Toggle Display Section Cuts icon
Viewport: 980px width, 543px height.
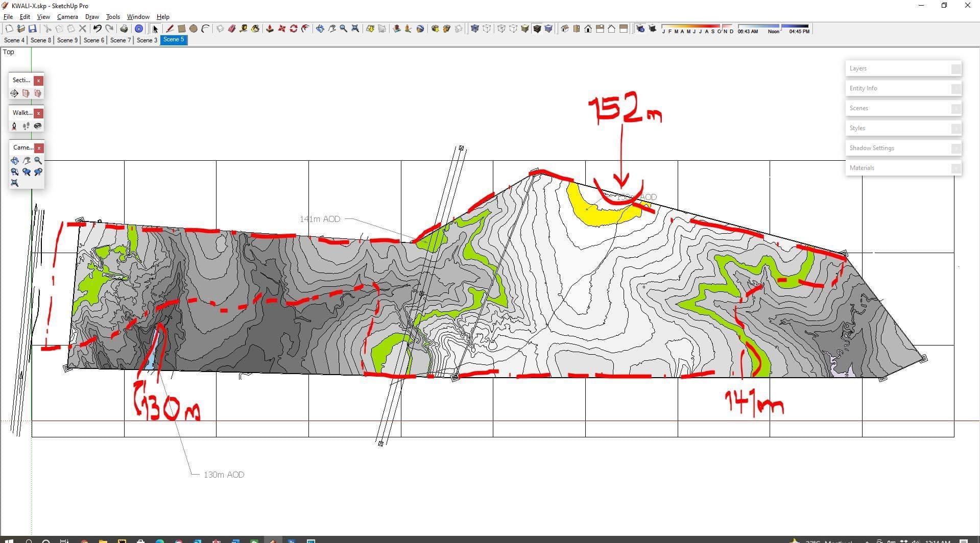[38, 93]
